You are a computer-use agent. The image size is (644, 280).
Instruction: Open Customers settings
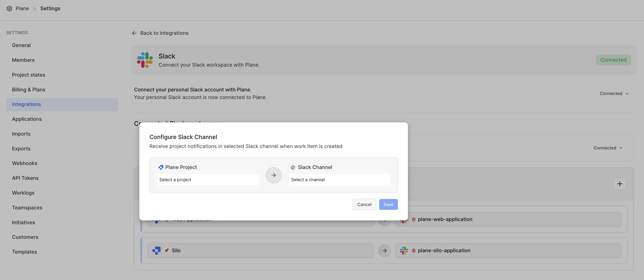click(62, 237)
